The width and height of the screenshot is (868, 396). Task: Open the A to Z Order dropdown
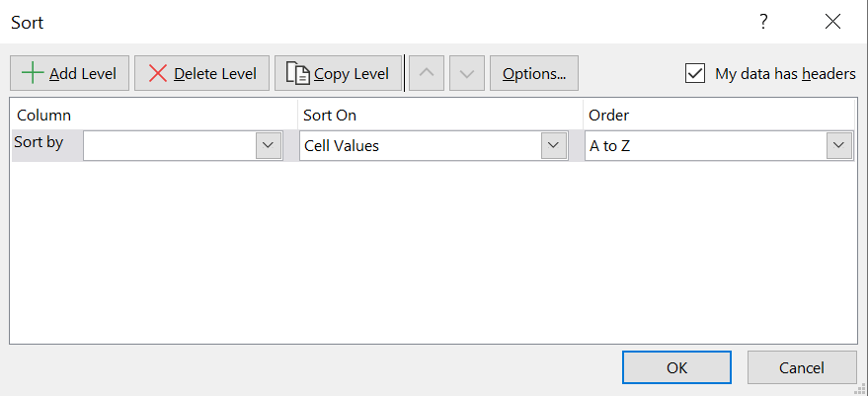coord(839,145)
